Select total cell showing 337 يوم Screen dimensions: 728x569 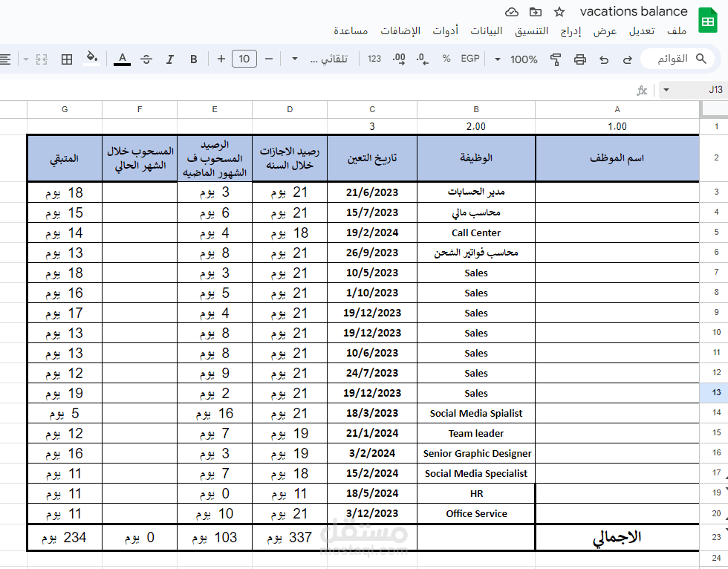[290, 538]
